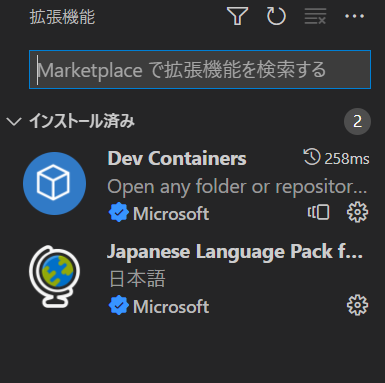Image resolution: width=385 pixels, height=383 pixels.
Task: Click Microsoft publisher under Japanese Language Pack
Action: pyautogui.click(x=171, y=306)
